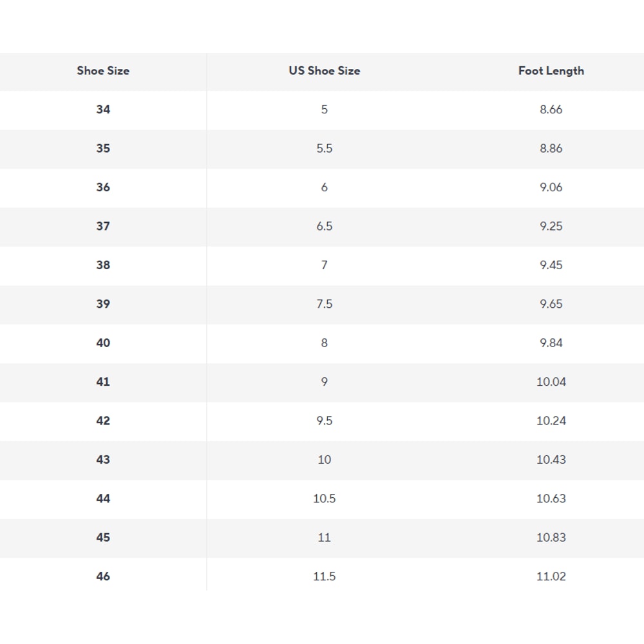Click foot length 10.83 value
Viewport: 644px width, 644px height.
pos(551,537)
